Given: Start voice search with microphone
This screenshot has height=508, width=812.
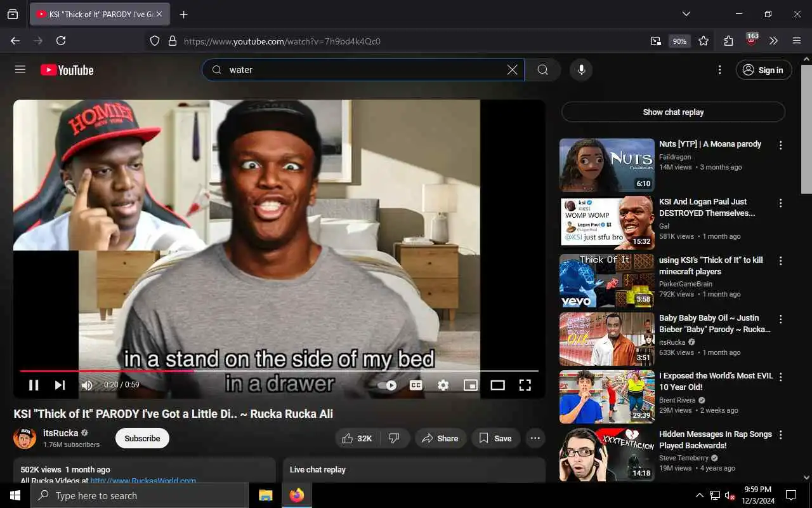Looking at the screenshot, I should (x=581, y=70).
